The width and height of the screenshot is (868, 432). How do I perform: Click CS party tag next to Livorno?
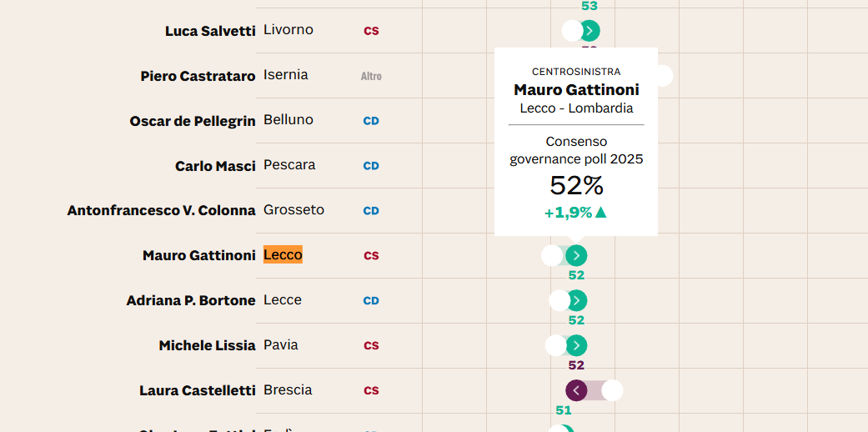371,31
